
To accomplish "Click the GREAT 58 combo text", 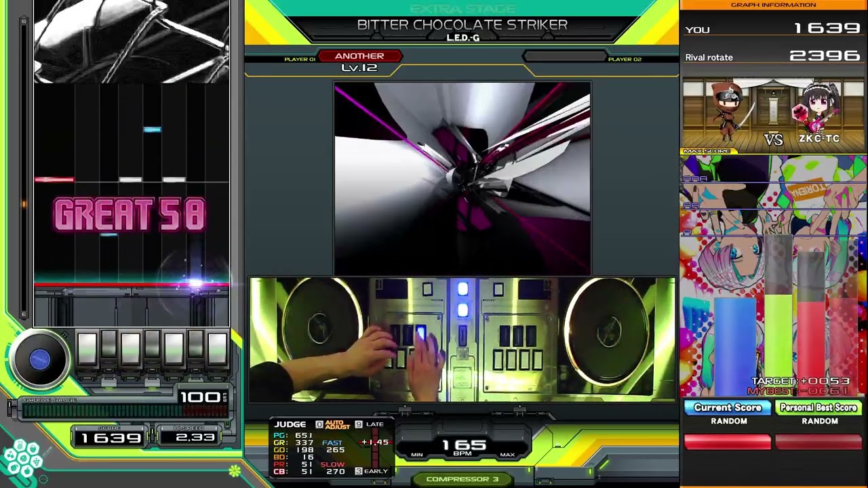I will [x=130, y=215].
